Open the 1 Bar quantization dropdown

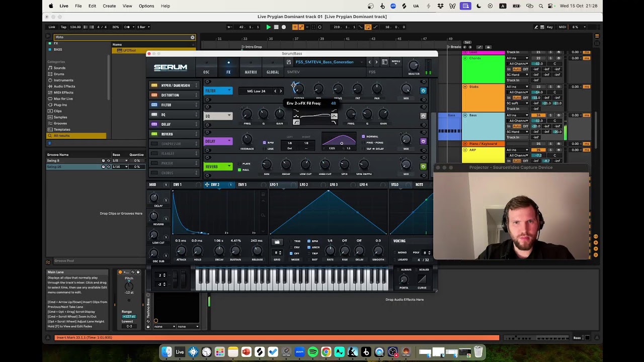(143, 27)
